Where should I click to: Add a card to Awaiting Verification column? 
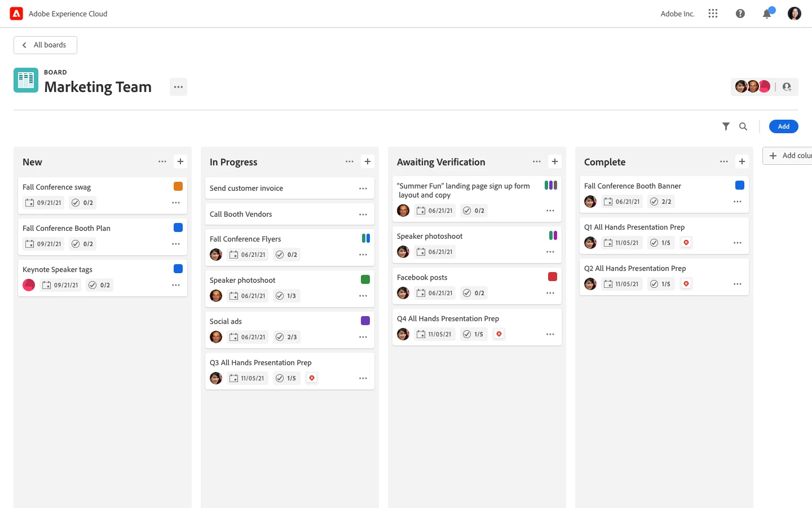[555, 161]
